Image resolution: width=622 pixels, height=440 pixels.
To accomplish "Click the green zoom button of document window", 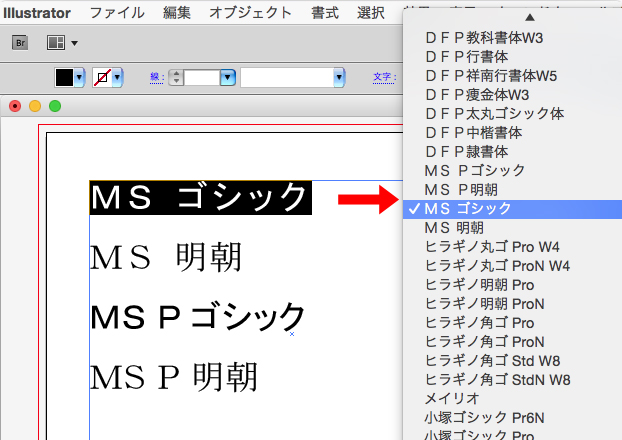I will 55,106.
